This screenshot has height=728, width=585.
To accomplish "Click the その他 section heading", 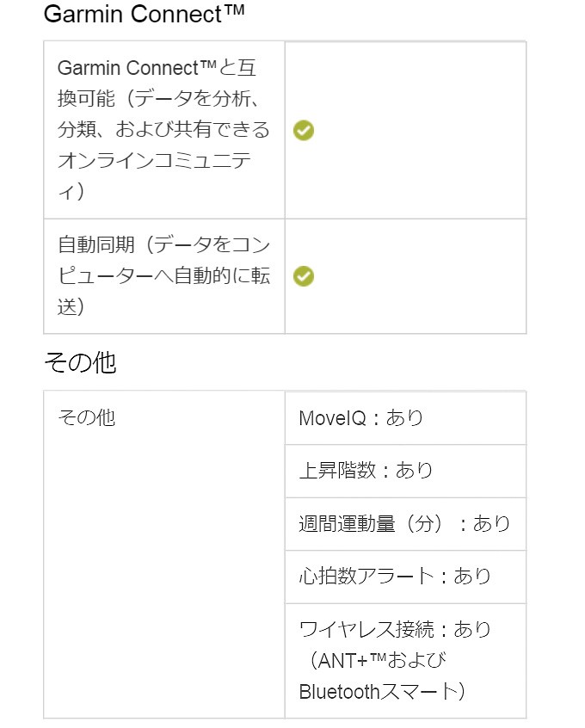I will coord(79,363).
